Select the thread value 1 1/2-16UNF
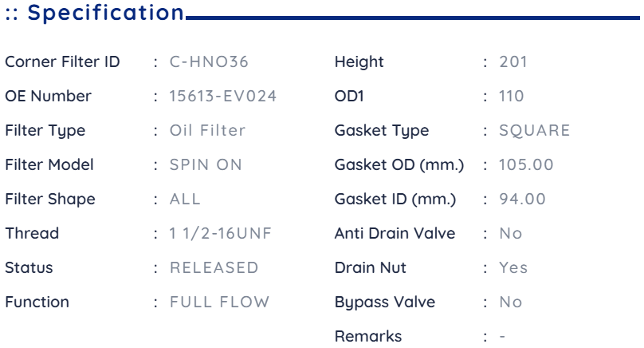 [221, 234]
